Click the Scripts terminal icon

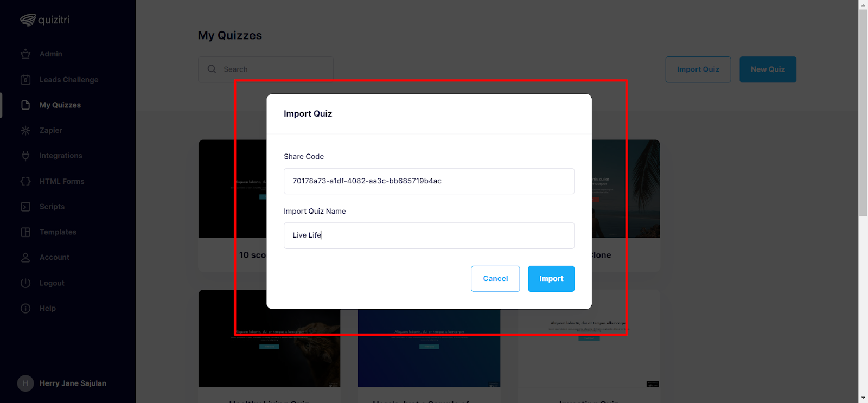(x=25, y=207)
